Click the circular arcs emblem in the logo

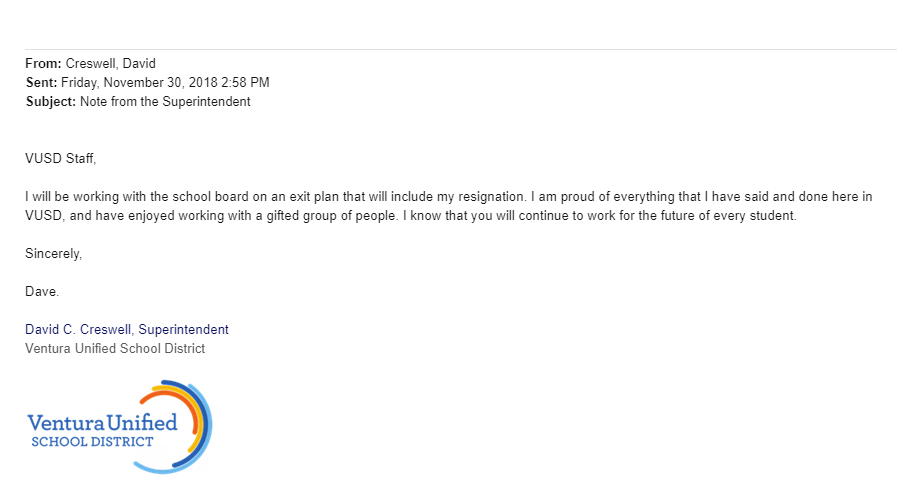(174, 427)
